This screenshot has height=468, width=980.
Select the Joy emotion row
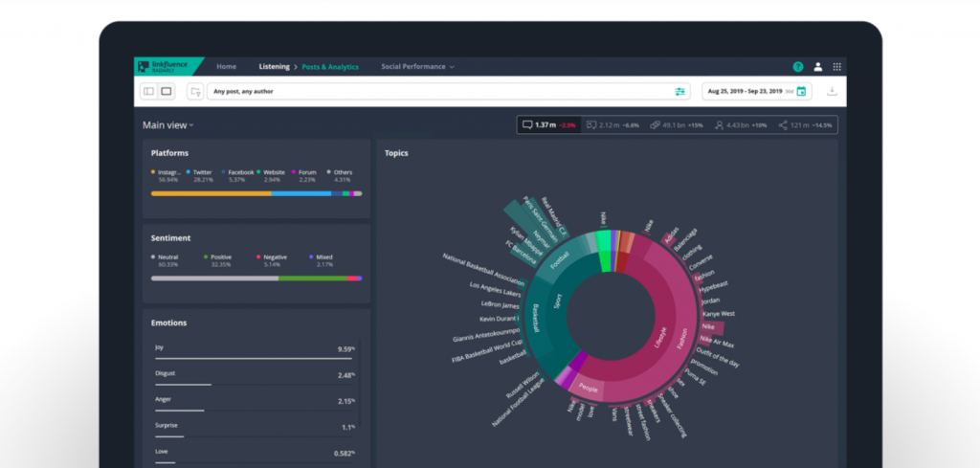click(253, 350)
